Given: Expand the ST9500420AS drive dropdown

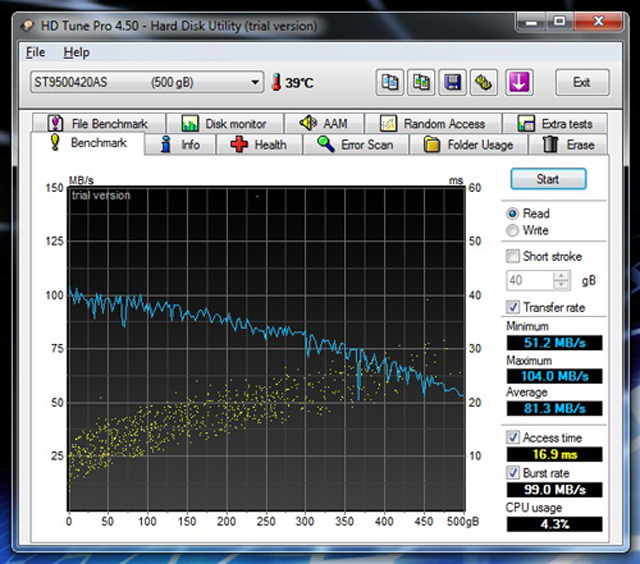Looking at the screenshot, I should pyautogui.click(x=254, y=83).
